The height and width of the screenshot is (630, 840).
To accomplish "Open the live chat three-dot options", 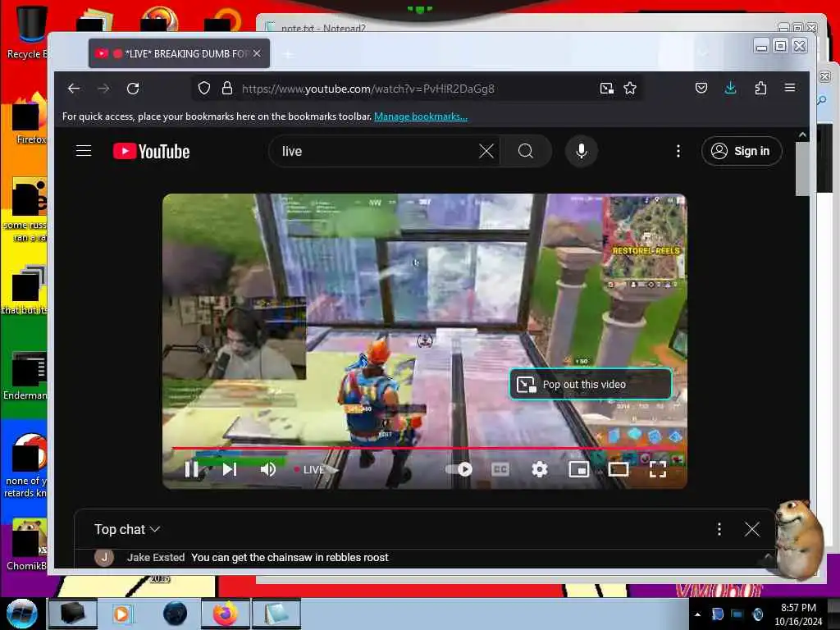I will (719, 529).
